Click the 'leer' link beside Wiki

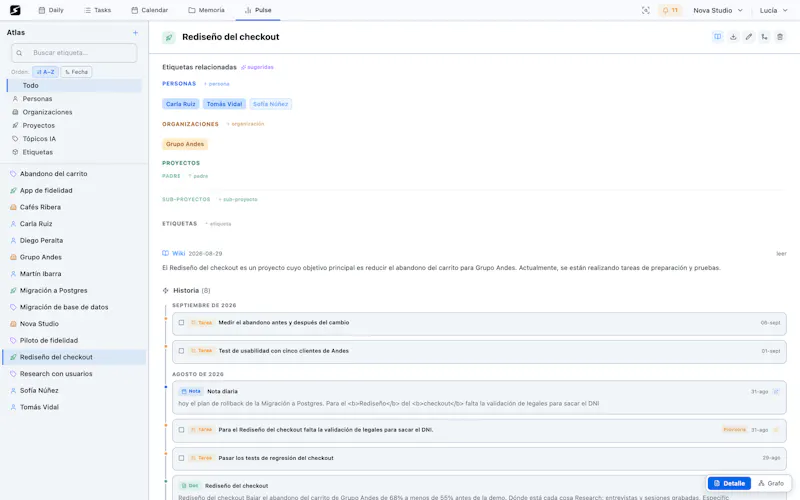tap(781, 254)
